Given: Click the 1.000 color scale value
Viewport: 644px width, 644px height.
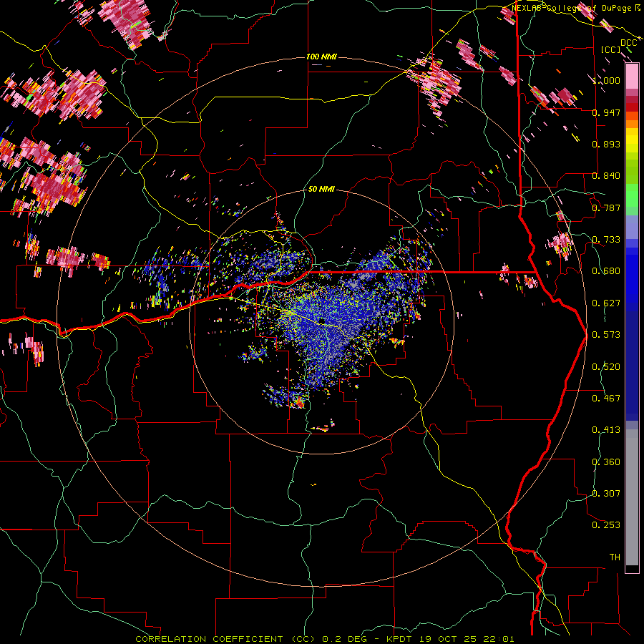Looking at the screenshot, I should 606,80.
